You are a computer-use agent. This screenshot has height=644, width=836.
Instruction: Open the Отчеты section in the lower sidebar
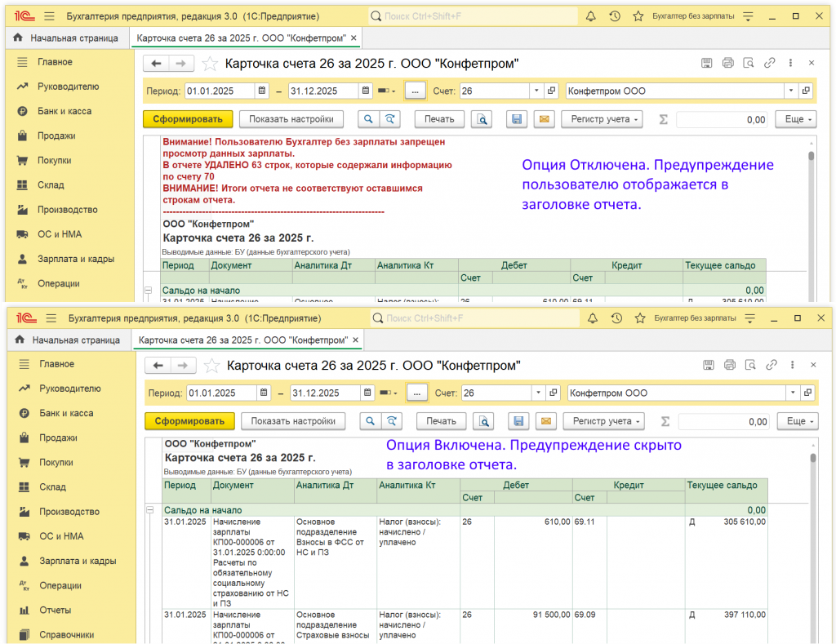[x=56, y=610]
